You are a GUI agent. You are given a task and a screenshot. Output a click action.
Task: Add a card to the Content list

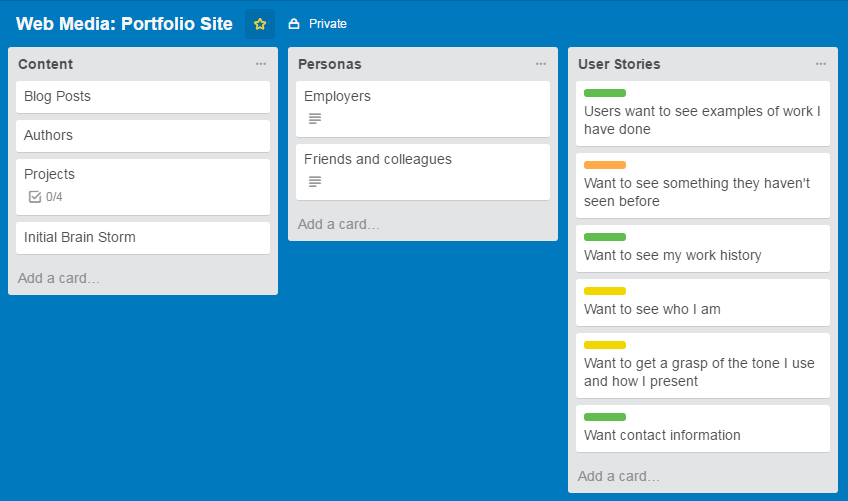coord(60,278)
